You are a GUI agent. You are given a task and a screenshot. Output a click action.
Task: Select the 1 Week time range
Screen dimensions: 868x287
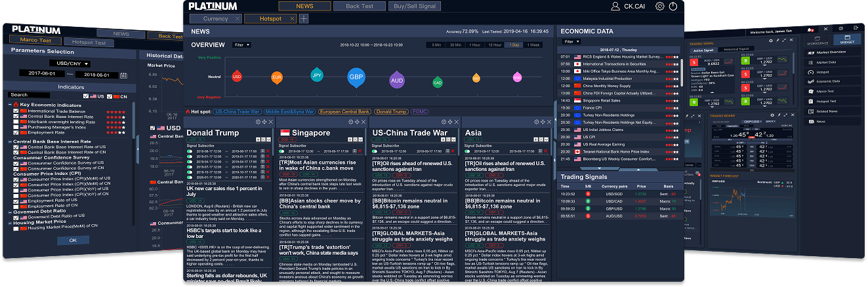533,45
